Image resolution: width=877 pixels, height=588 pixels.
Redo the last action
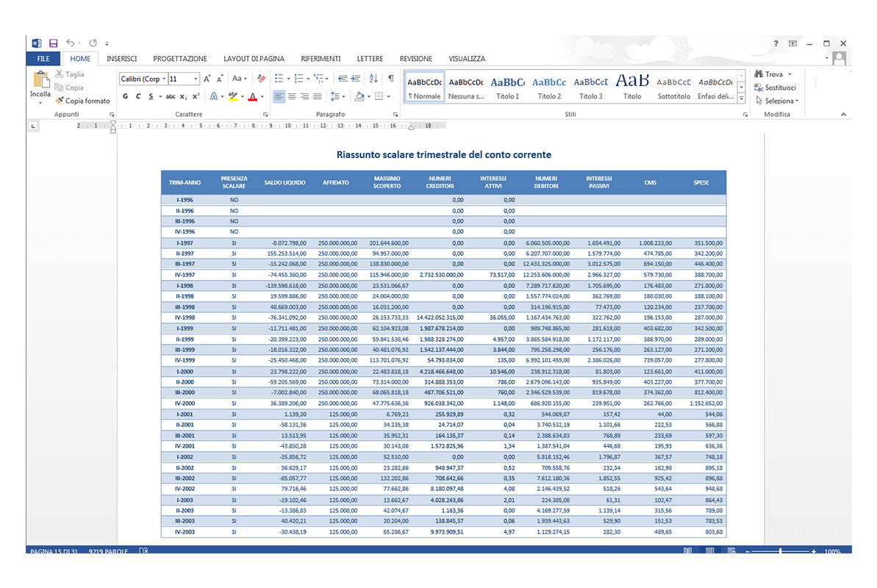93,43
